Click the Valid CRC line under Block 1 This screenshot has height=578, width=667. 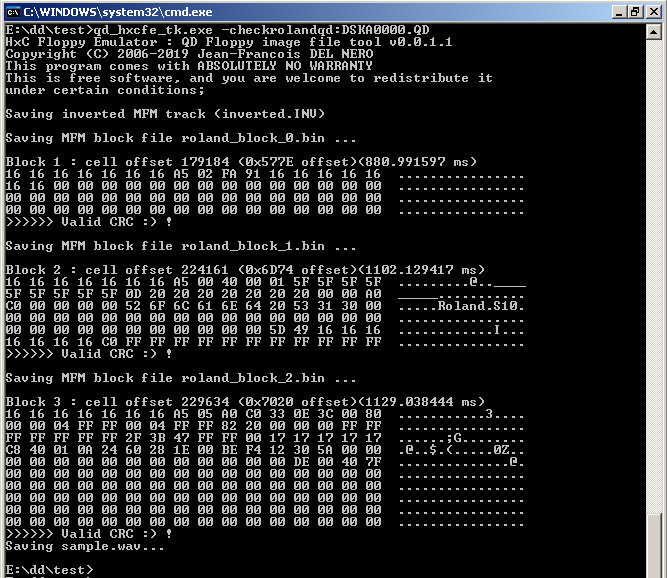[89, 222]
